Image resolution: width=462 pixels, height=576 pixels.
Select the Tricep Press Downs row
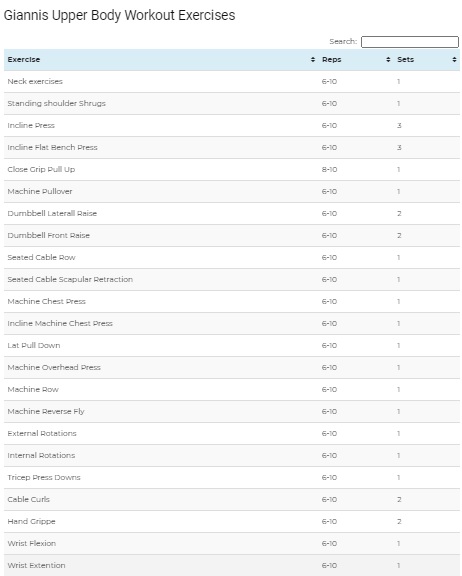pos(232,478)
